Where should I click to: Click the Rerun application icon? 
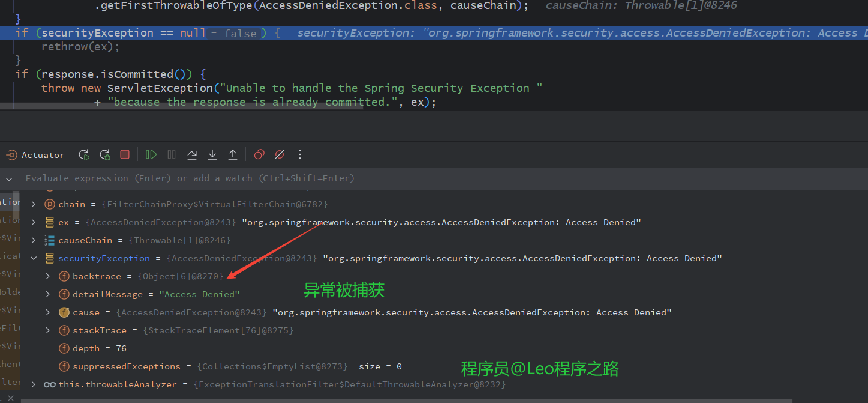pyautogui.click(x=84, y=155)
